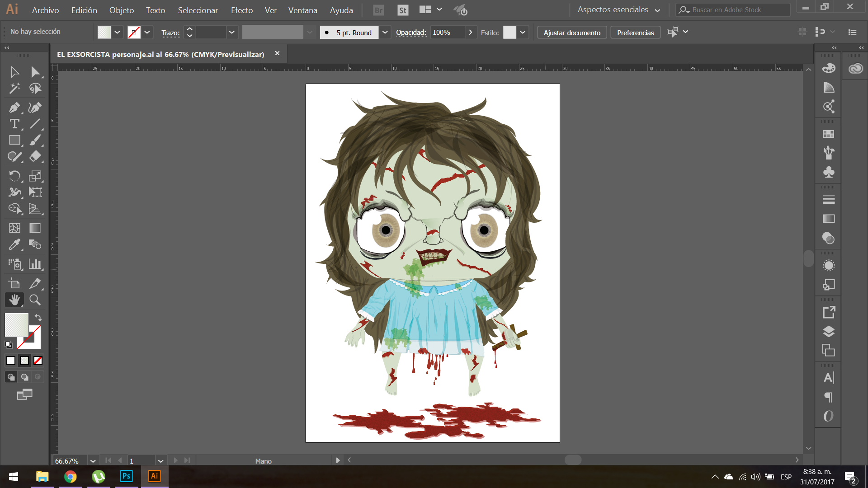Open the Libraries Creative Cloud panel
This screenshot has width=868, height=488.
click(855, 68)
